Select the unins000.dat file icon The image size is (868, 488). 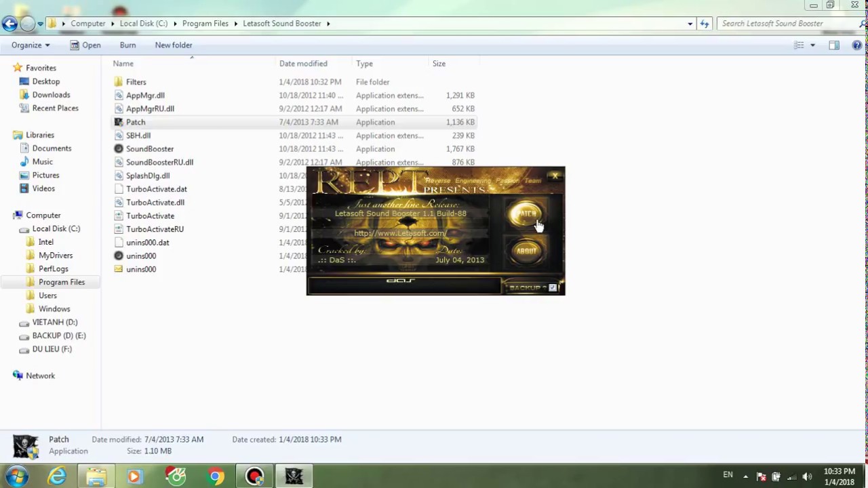coord(119,243)
